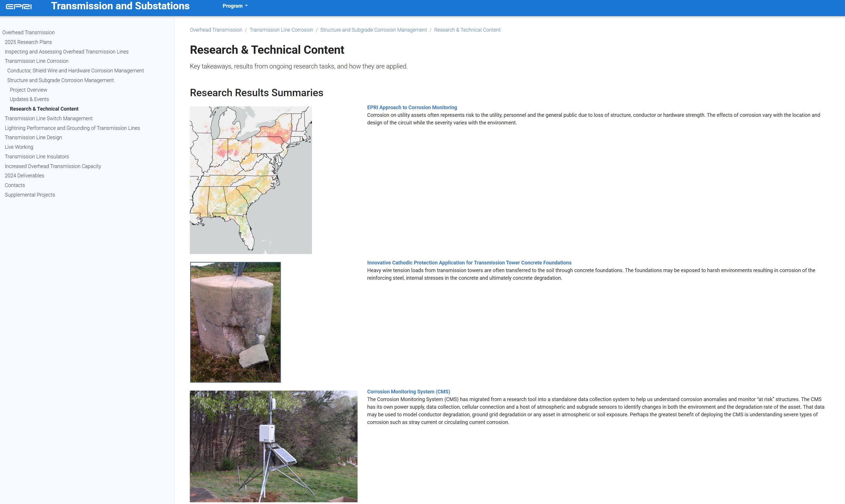The height and width of the screenshot is (504, 845).
Task: Click the EPRI logo in header
Action: (x=19, y=7)
